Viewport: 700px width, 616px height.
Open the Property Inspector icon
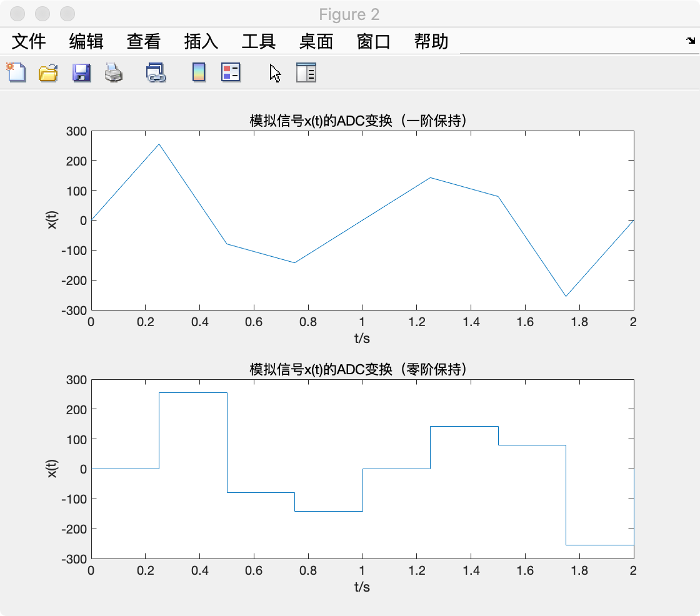(306, 72)
